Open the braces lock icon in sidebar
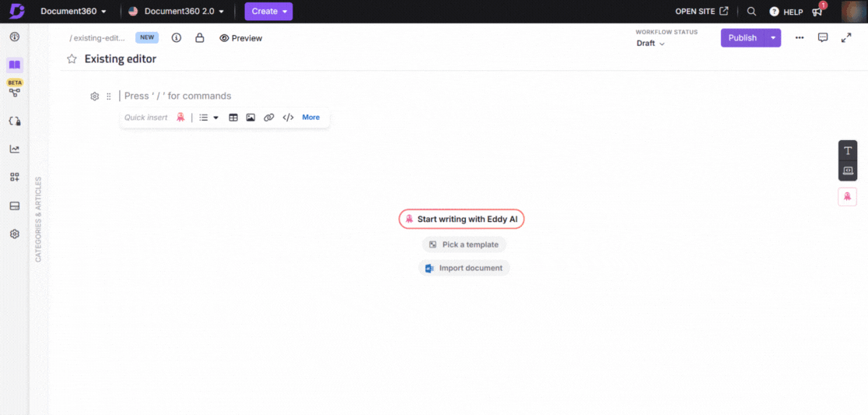The image size is (868, 415). click(15, 121)
